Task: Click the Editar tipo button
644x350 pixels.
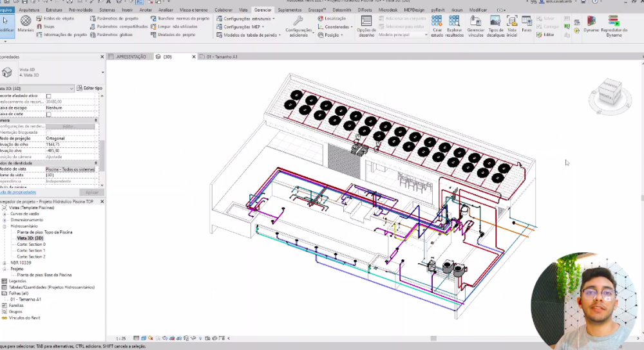Action: (89, 88)
